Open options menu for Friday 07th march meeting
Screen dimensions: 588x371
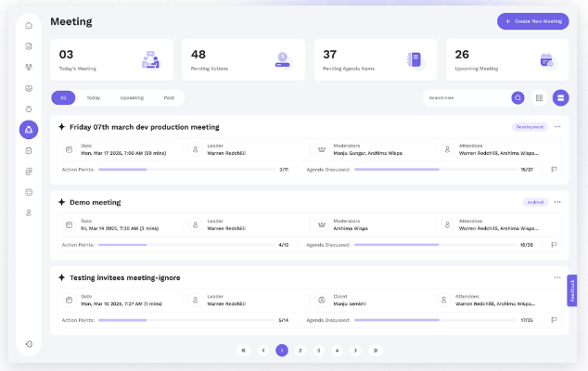557,127
